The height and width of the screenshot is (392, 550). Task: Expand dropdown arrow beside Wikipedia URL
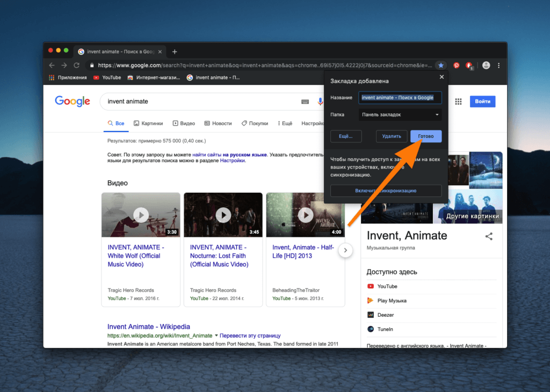pyautogui.click(x=216, y=336)
